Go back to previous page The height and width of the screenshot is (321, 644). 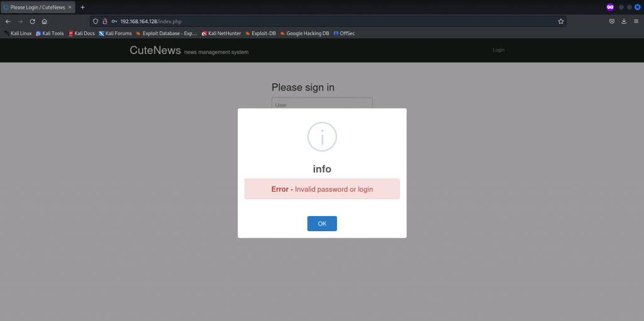point(8,21)
